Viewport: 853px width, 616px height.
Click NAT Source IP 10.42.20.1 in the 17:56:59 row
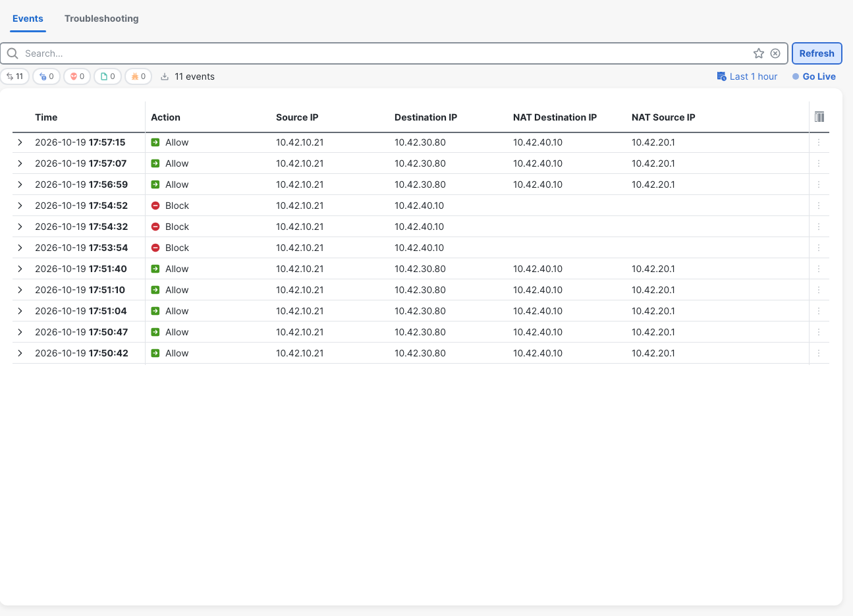point(653,184)
